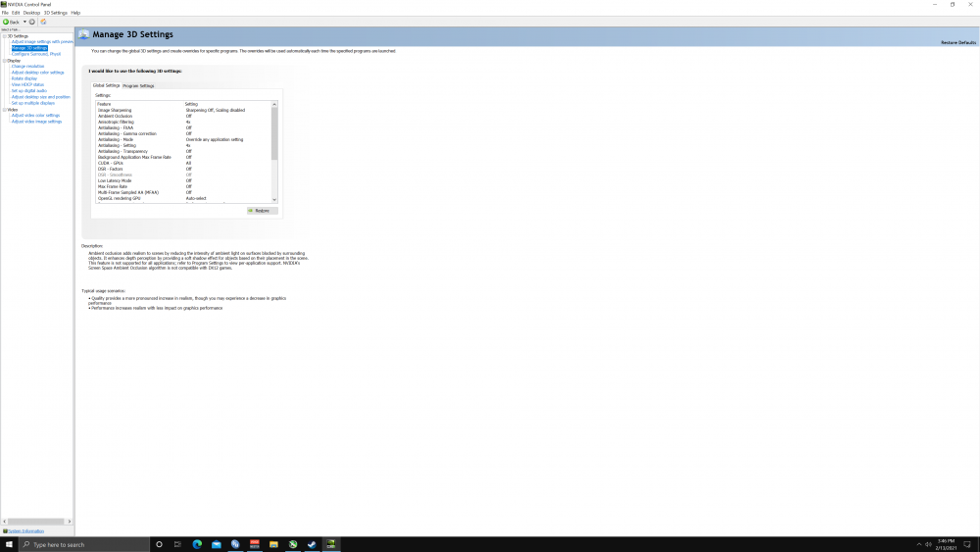
Task: Open Set up digital audio page
Action: pyautogui.click(x=28, y=90)
